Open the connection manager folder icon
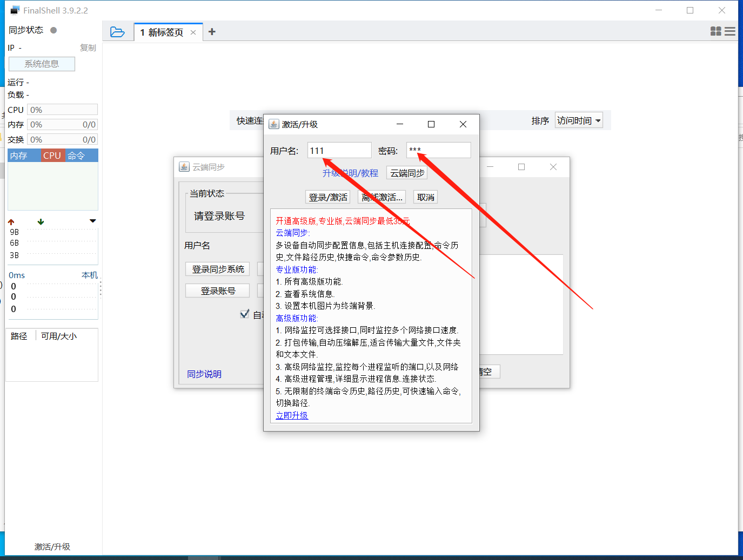 point(118,32)
